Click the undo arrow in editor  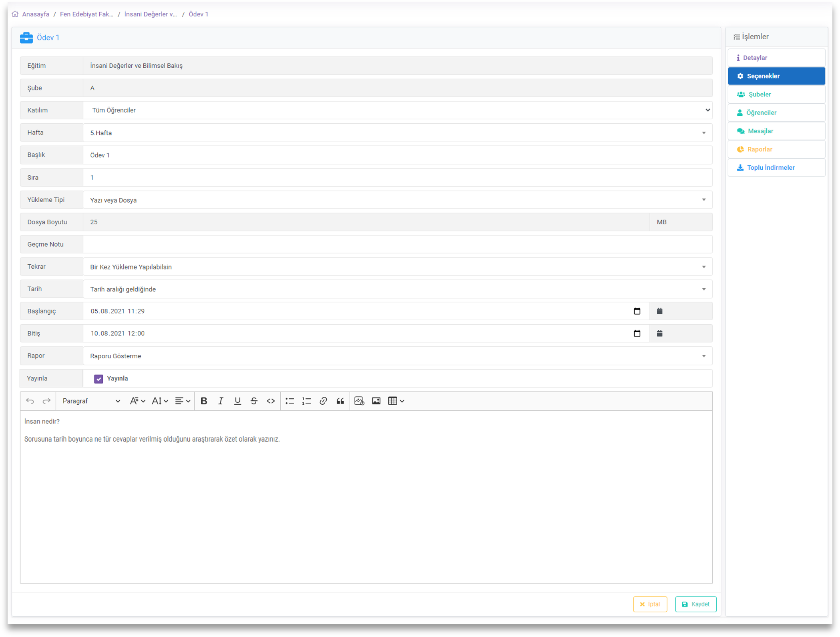click(30, 401)
